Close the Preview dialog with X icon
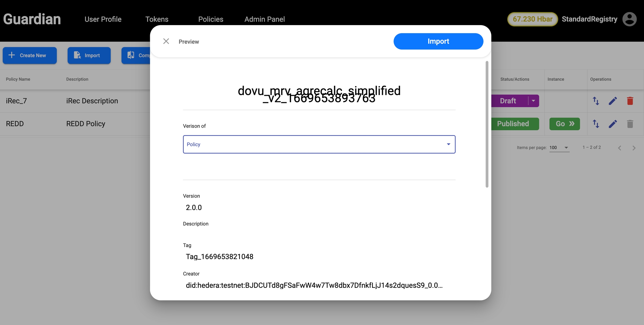This screenshot has width=644, height=325. [166, 41]
